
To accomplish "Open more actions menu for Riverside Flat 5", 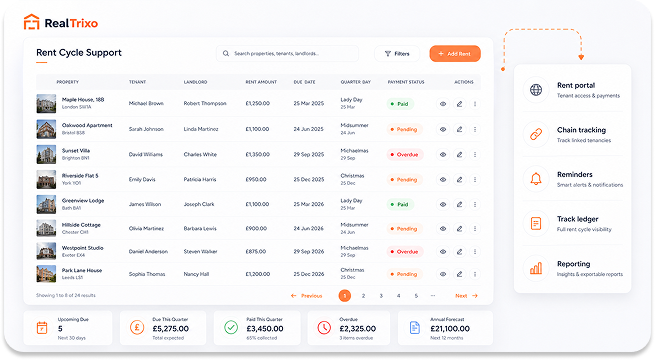I will 475,180.
